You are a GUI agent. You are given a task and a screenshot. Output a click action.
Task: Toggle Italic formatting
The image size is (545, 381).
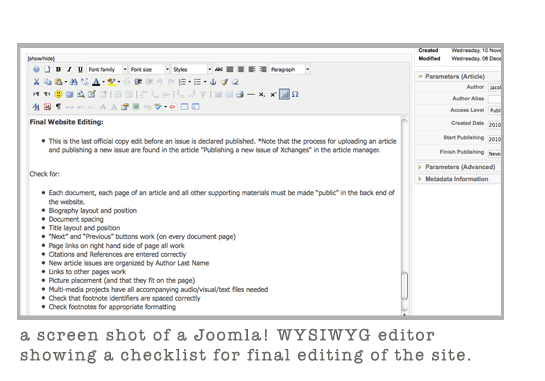(x=69, y=70)
